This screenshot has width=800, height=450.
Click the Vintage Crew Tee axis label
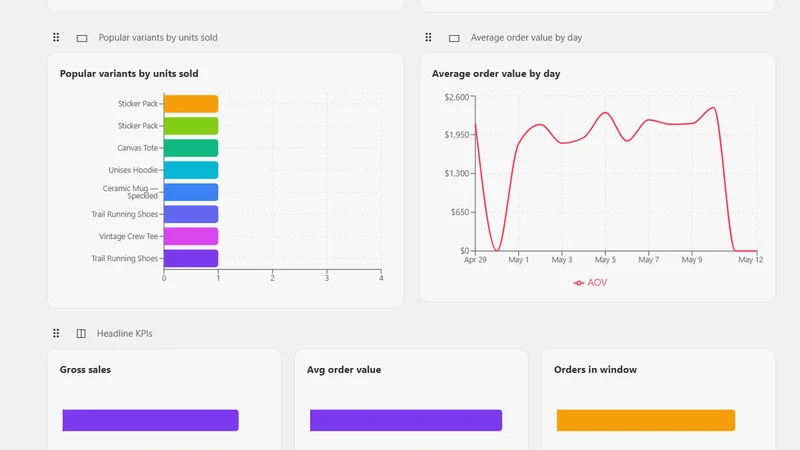pos(129,236)
